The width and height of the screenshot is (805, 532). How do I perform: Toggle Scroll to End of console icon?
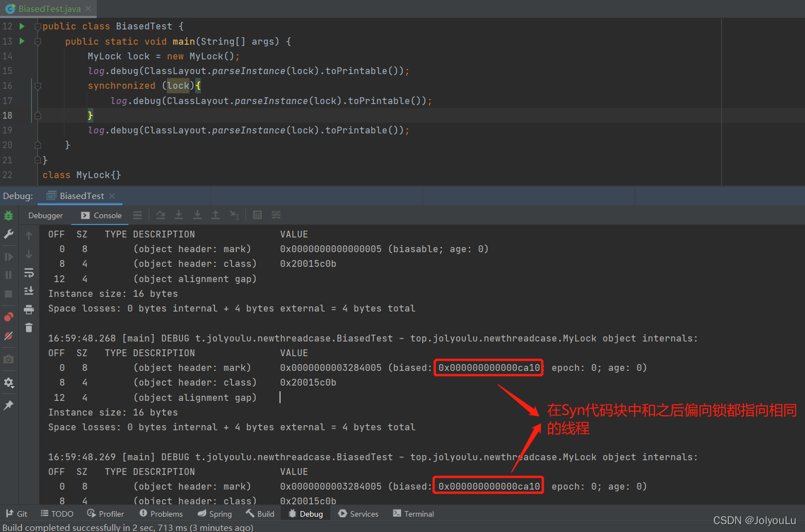tap(29, 291)
